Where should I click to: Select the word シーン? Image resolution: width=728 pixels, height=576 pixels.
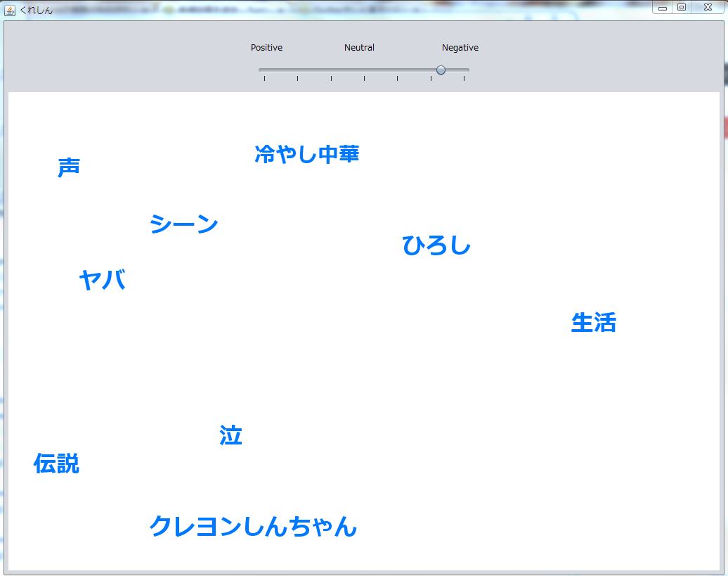(184, 224)
